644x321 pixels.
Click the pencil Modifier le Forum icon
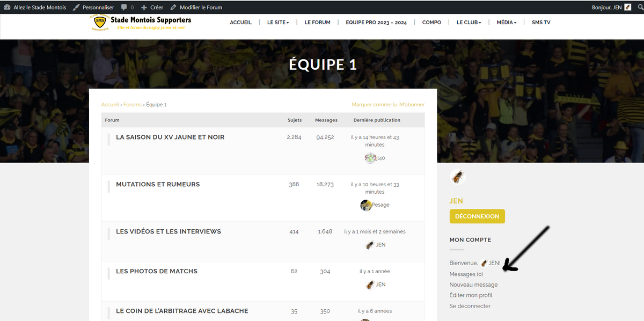coord(173,8)
